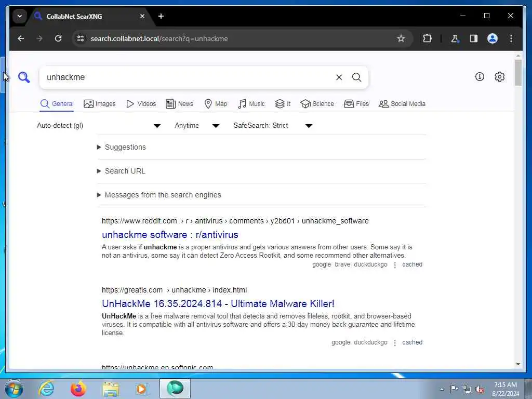The width and height of the screenshot is (532, 399).
Task: Open SearXNG preferences gear
Action: point(499,77)
